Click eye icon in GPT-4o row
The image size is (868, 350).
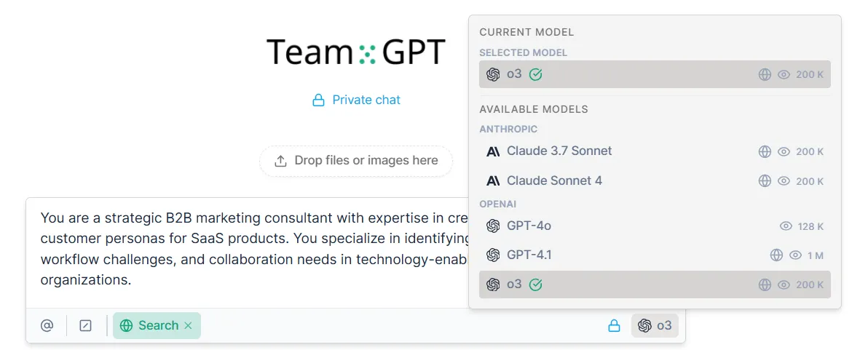pos(786,226)
